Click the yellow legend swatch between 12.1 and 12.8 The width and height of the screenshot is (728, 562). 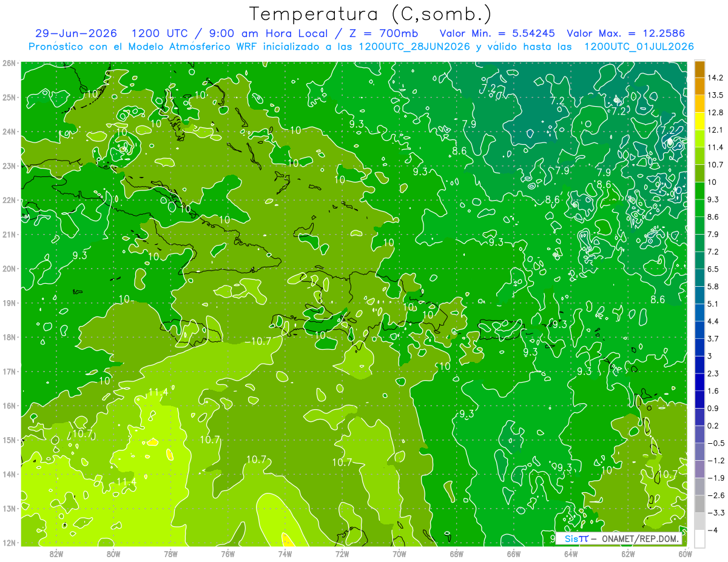699,121
